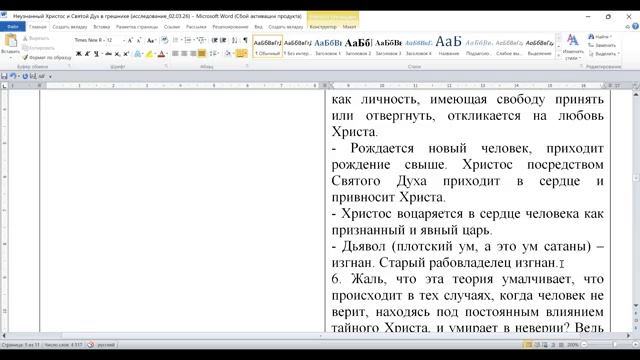Click the Paste (Вставить) clipboard icon
The width and height of the screenshot is (640, 360).
click(11, 41)
